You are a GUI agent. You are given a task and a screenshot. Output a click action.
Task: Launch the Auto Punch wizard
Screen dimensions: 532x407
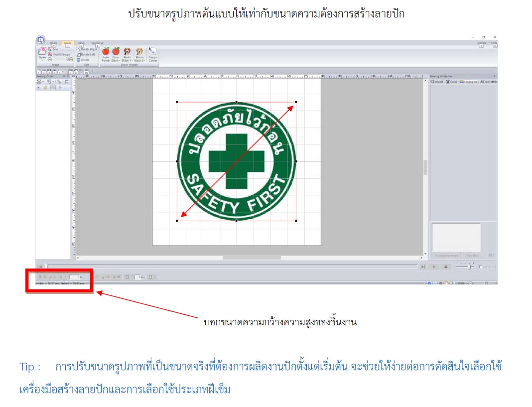click(106, 54)
